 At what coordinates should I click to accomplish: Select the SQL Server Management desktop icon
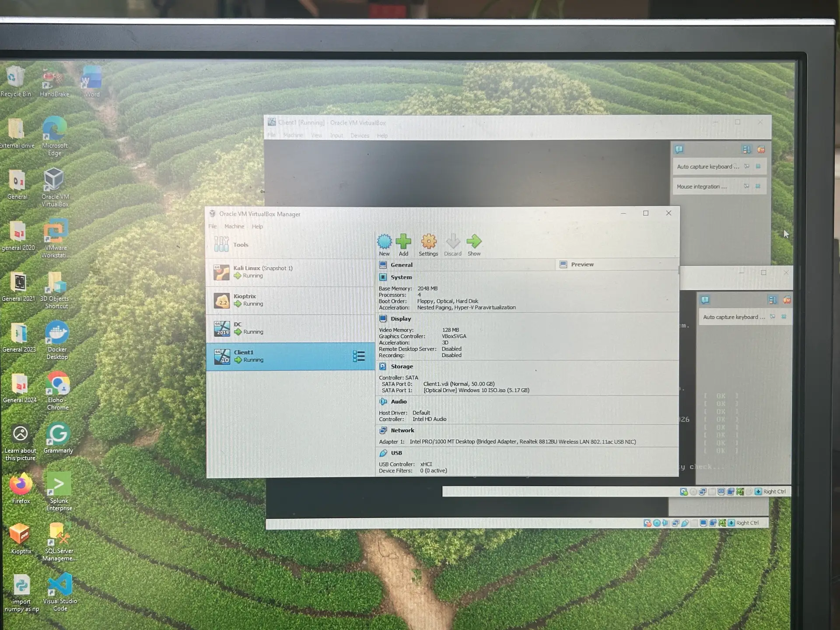pyautogui.click(x=59, y=542)
